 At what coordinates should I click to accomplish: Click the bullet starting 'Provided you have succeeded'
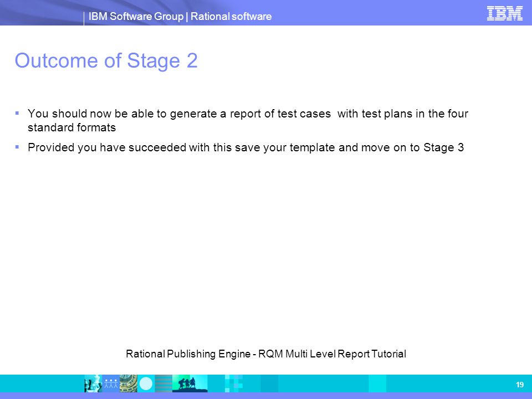(245, 147)
